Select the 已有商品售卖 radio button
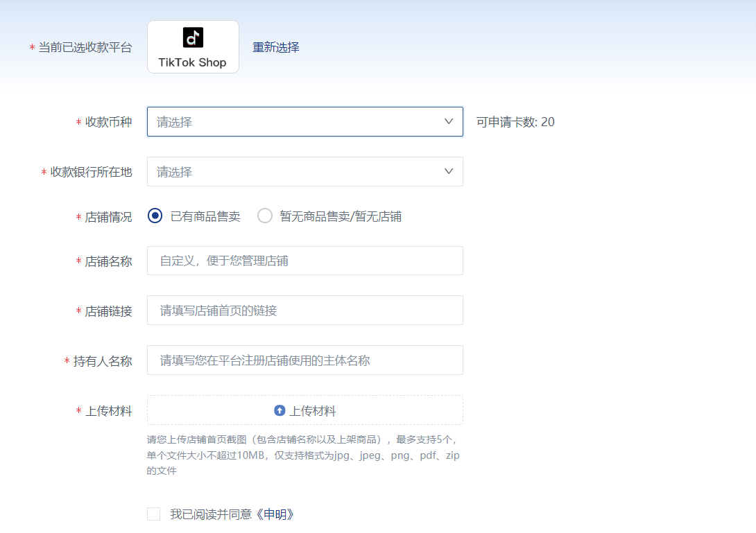This screenshot has height=533, width=756. click(x=155, y=216)
